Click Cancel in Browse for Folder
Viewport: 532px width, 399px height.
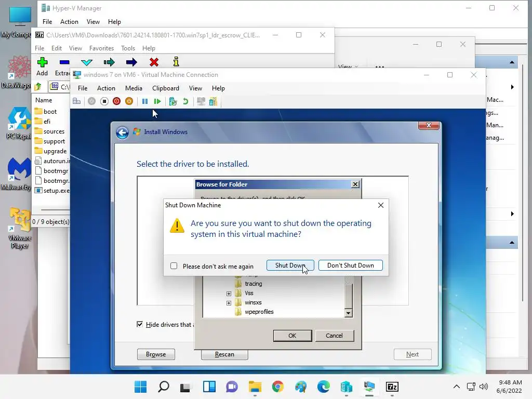tap(334, 336)
